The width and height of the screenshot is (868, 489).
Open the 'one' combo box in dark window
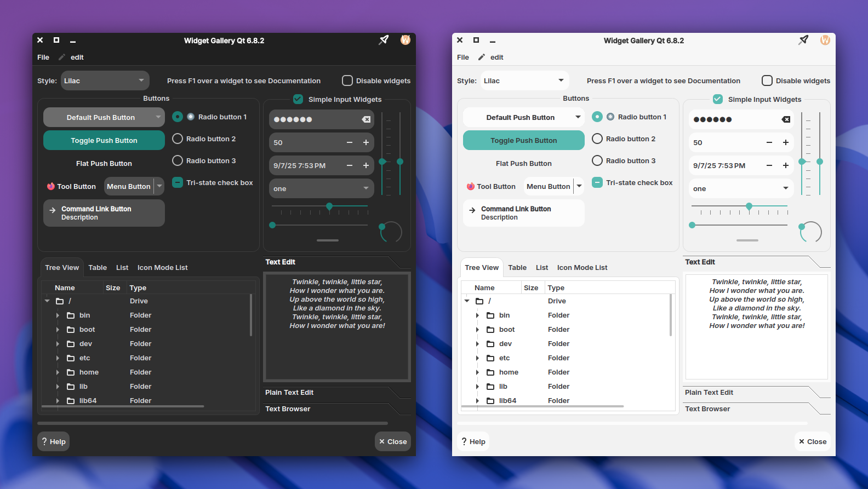(x=322, y=188)
